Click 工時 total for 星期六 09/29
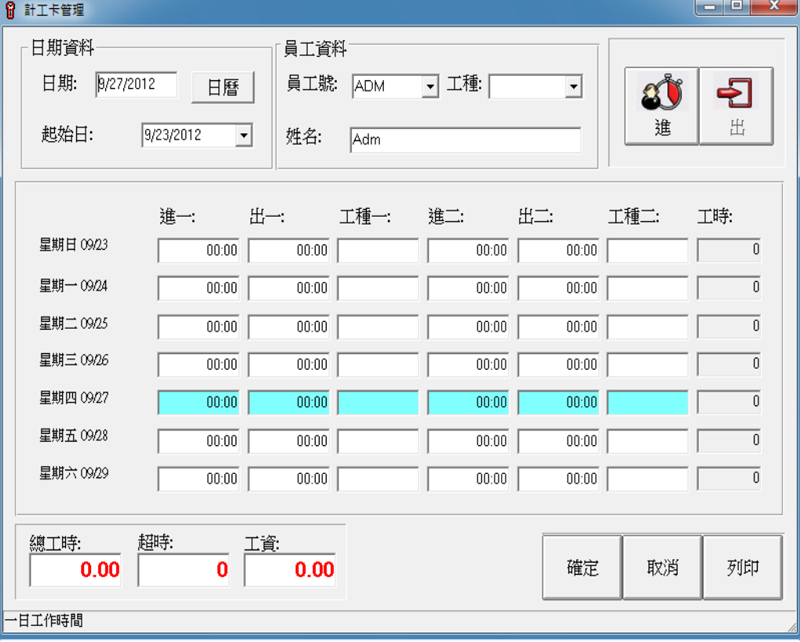This screenshot has height=642, width=800. 729,479
